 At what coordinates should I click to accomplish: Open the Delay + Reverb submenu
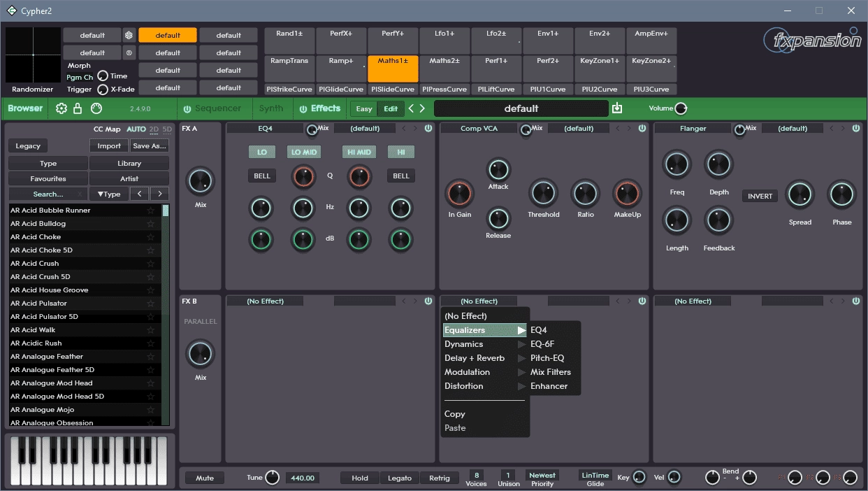click(485, 358)
